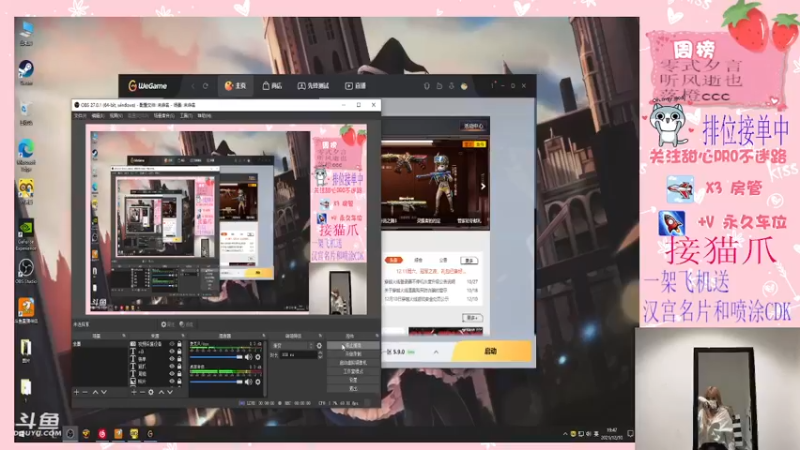Toggle lock on 视频采集设备 source

point(179,344)
